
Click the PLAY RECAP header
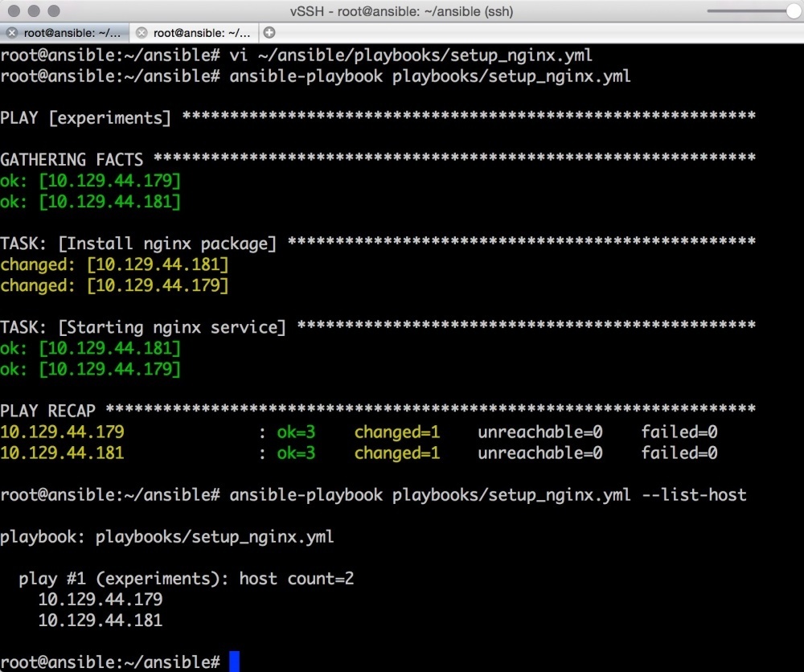[x=378, y=411]
